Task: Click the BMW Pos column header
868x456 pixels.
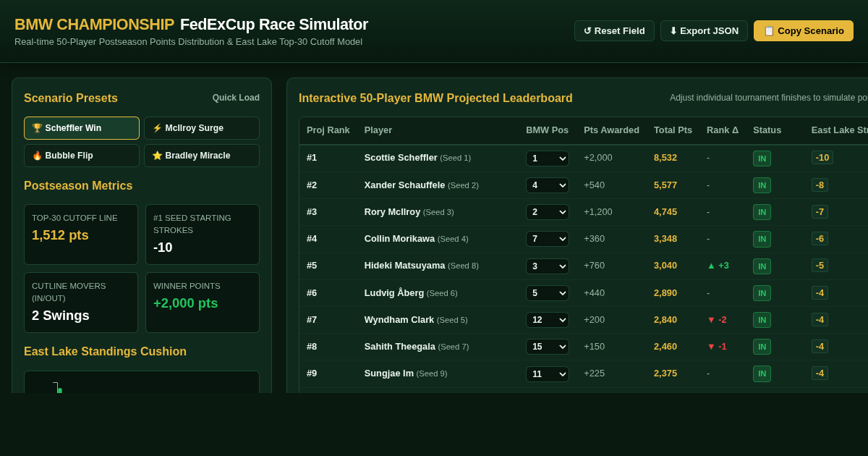Action: coord(547,130)
